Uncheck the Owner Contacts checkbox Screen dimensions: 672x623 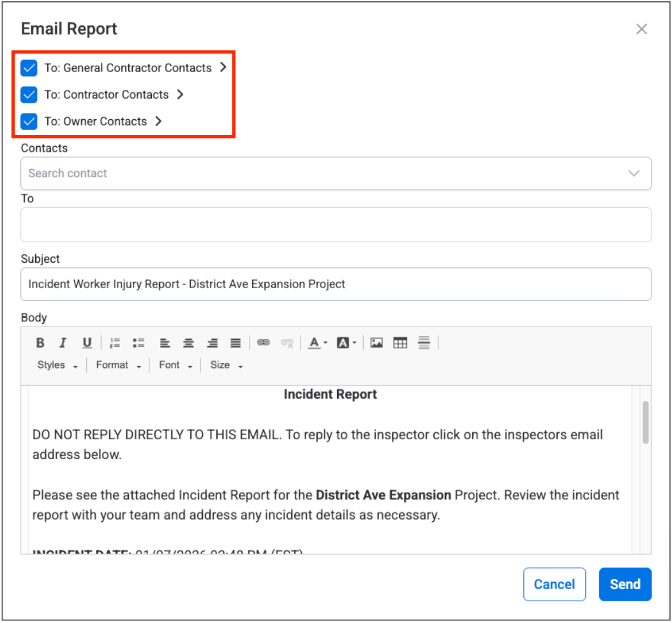tap(29, 122)
